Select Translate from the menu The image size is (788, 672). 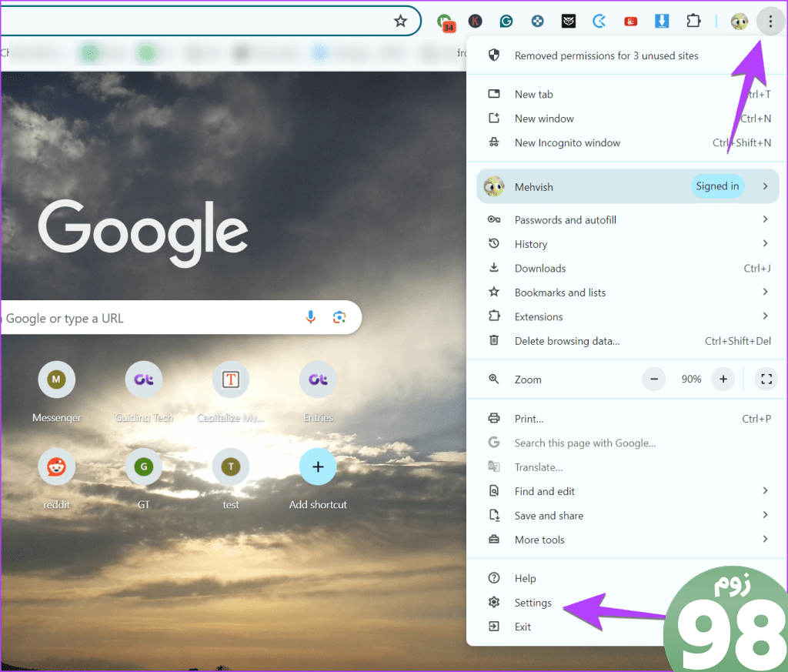626,467
